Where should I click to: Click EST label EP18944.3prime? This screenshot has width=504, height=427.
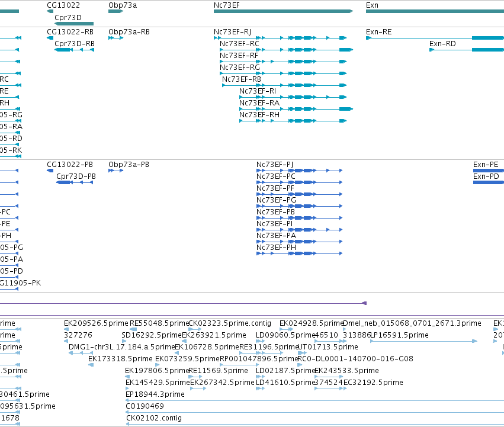tap(155, 394)
